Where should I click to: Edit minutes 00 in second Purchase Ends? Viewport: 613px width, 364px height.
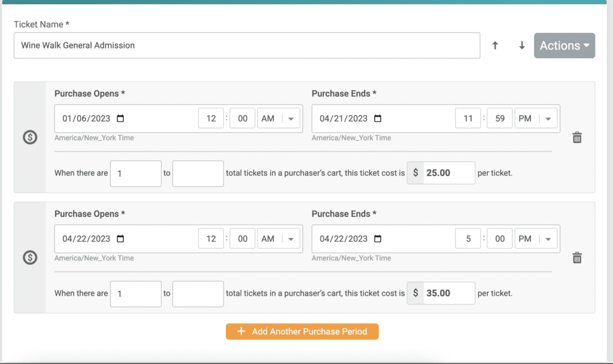coord(500,238)
